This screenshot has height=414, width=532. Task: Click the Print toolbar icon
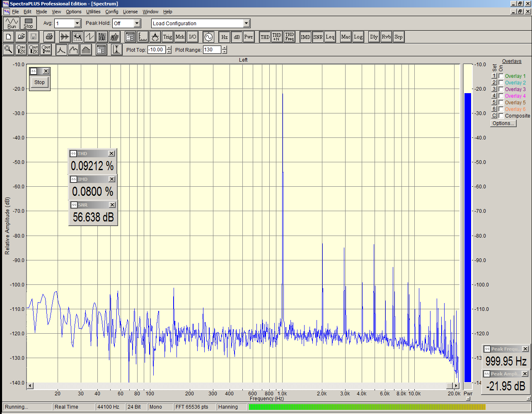point(49,37)
